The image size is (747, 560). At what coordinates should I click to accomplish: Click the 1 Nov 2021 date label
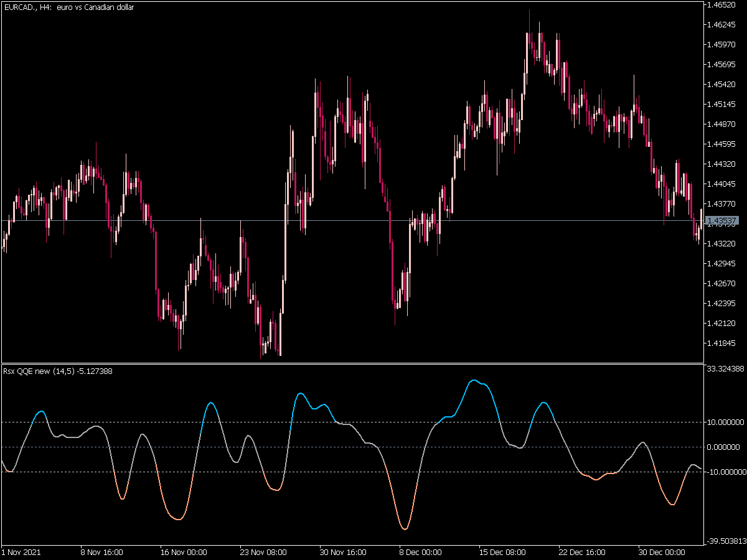(x=22, y=552)
